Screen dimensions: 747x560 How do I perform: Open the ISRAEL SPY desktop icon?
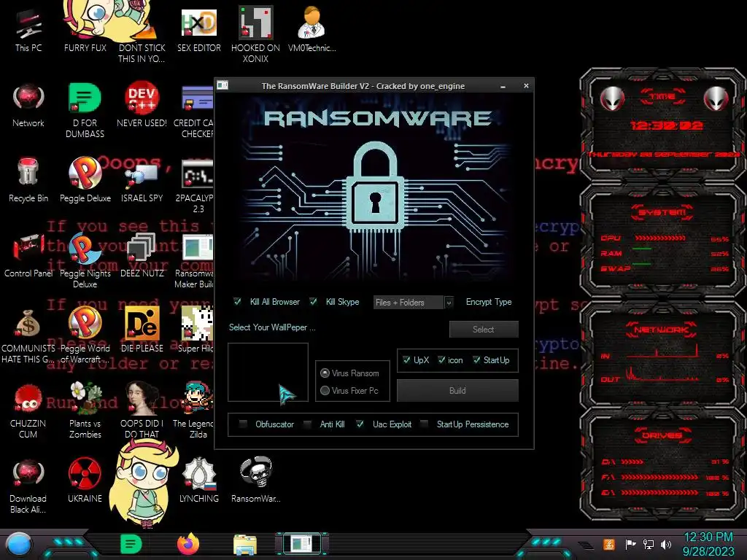(142, 181)
